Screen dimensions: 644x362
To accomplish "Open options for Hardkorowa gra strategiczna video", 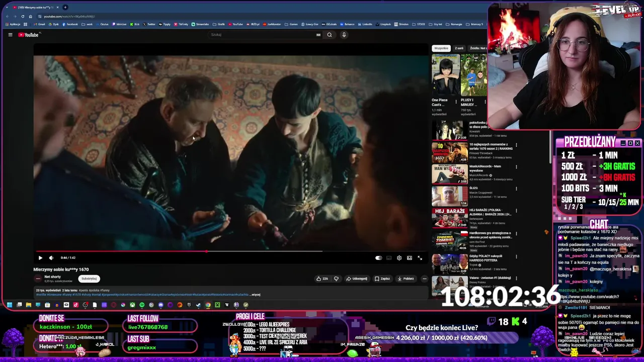I will [x=516, y=234].
